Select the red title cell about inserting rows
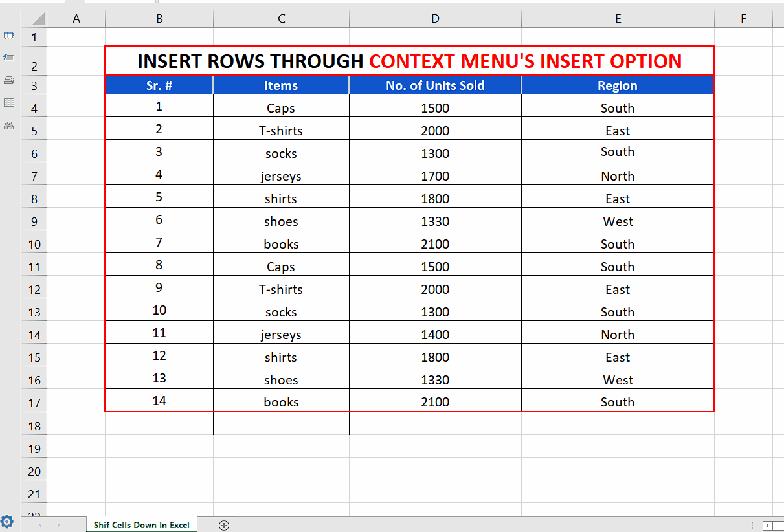The width and height of the screenshot is (784, 532). tap(409, 61)
